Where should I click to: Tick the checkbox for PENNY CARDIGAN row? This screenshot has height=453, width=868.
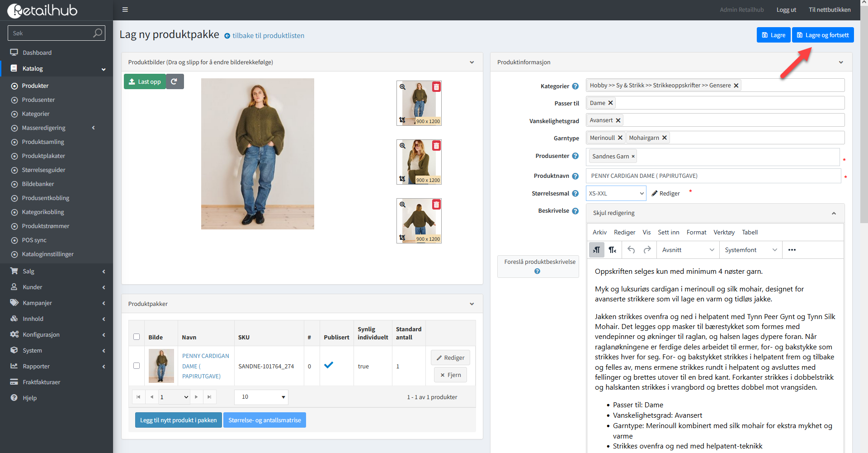[x=137, y=366]
